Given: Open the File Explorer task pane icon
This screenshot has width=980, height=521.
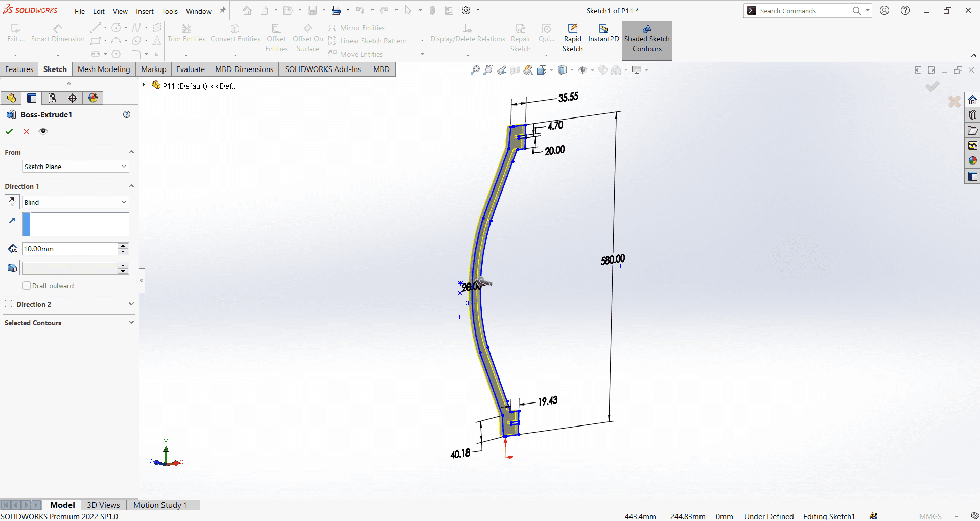Looking at the screenshot, I should click(x=972, y=130).
